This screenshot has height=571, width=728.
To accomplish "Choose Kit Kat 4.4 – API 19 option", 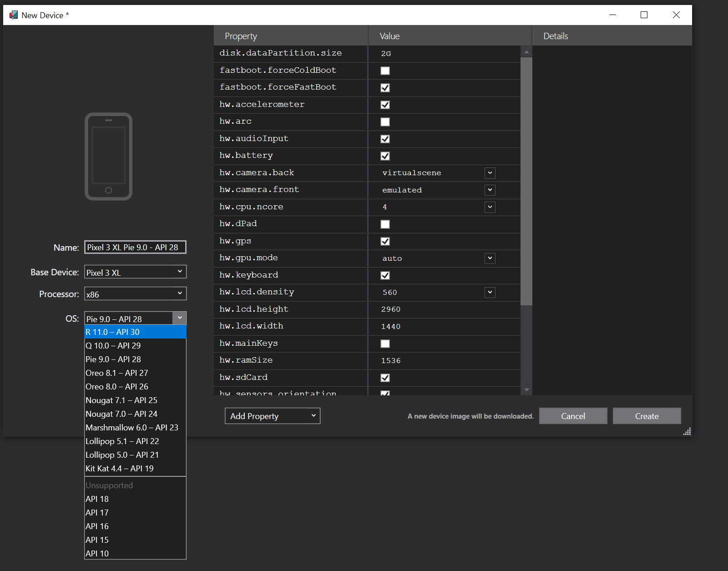I will tap(135, 469).
